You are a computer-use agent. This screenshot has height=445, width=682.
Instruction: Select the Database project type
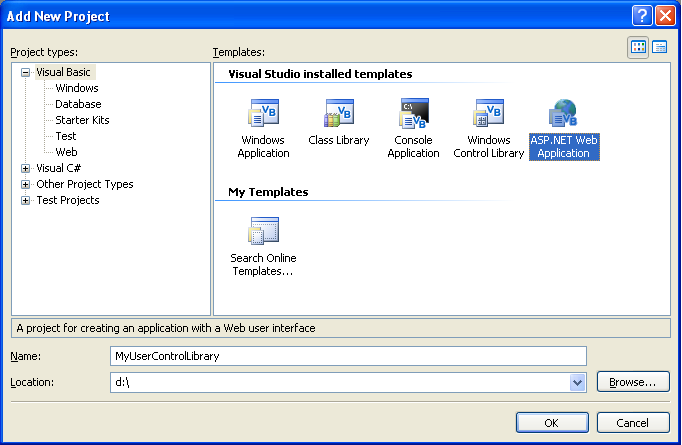click(x=78, y=104)
